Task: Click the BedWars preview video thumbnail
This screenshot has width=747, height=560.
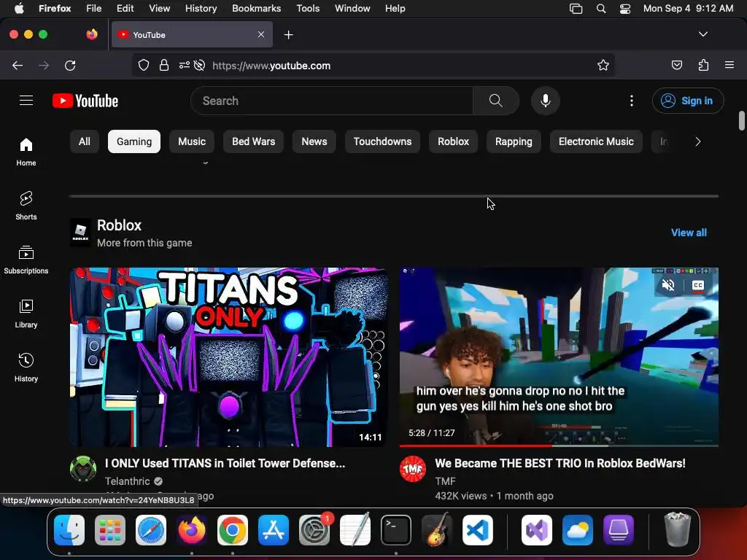Action: (559, 357)
